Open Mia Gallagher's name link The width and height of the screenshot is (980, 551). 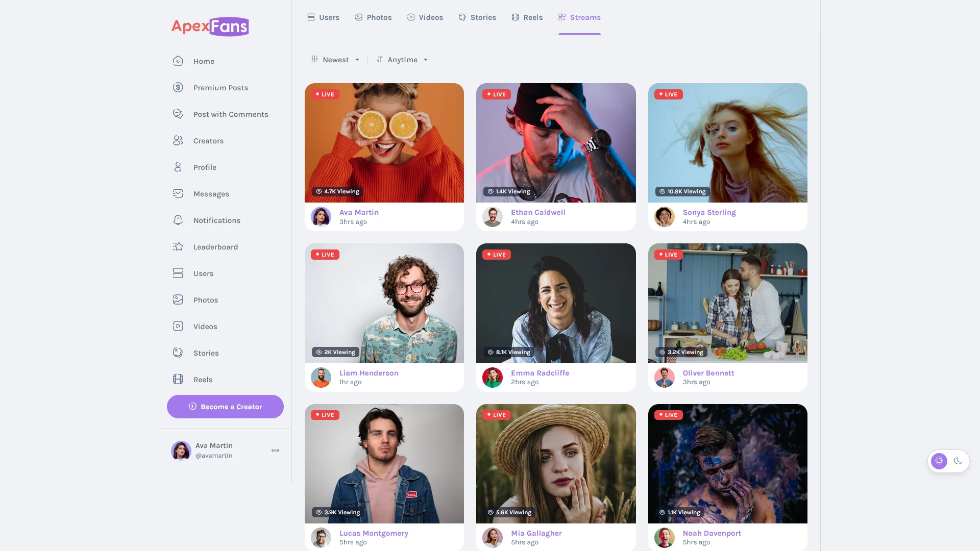(x=536, y=533)
